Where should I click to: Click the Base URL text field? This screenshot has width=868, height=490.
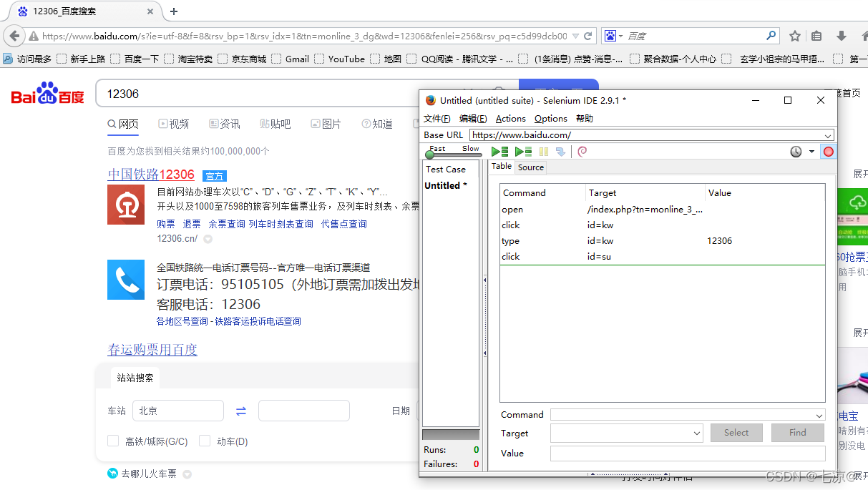tap(646, 135)
